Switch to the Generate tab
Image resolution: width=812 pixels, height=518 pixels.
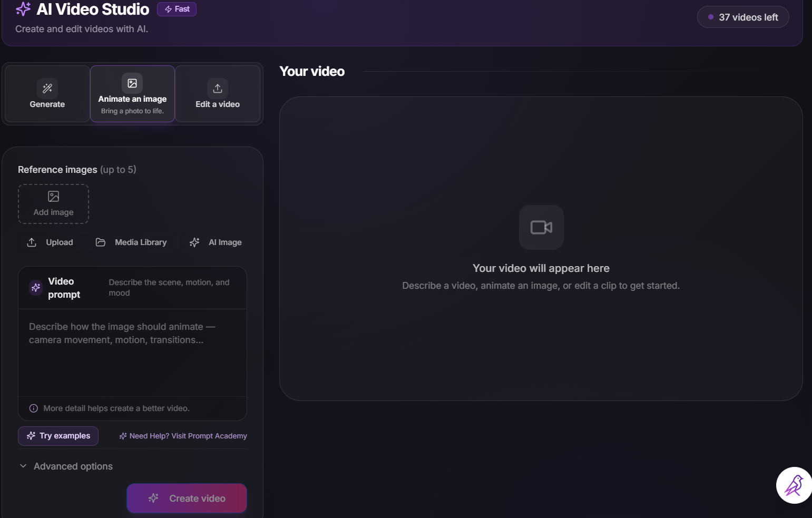(47, 94)
